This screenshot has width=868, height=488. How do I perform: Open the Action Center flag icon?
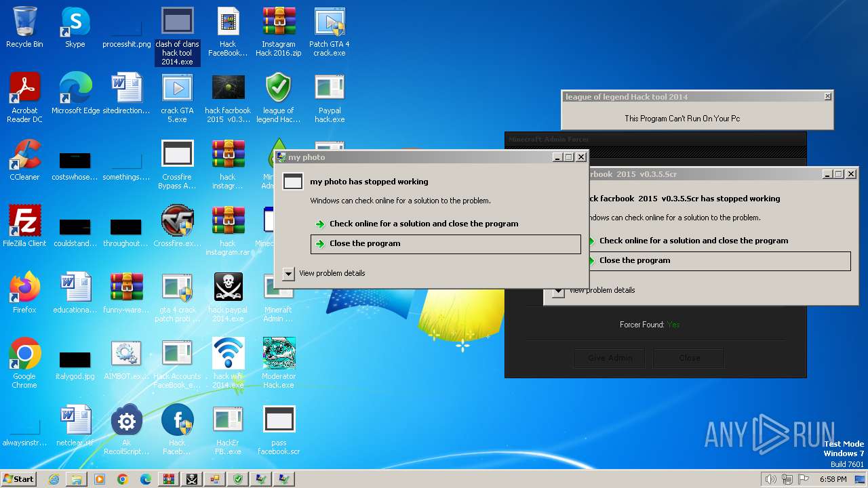(804, 479)
